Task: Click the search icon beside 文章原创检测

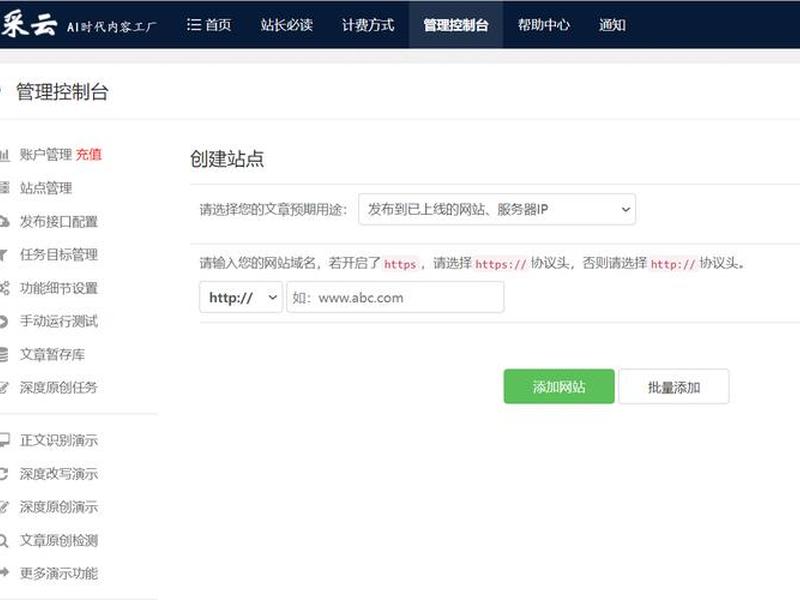Action: 4,540
